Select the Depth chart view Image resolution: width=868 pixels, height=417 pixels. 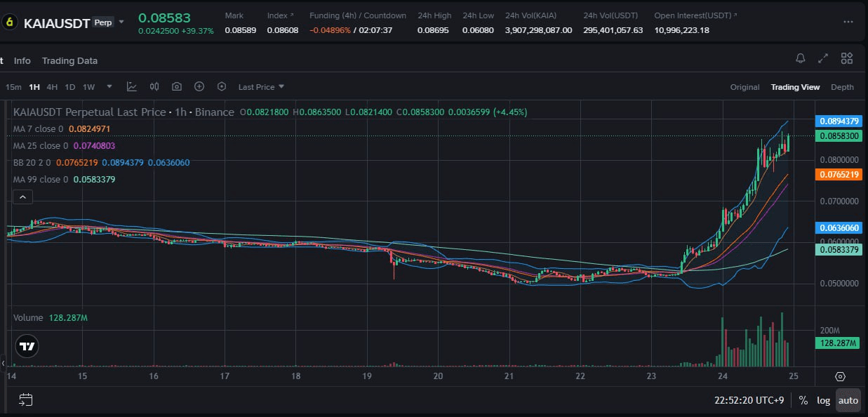842,87
